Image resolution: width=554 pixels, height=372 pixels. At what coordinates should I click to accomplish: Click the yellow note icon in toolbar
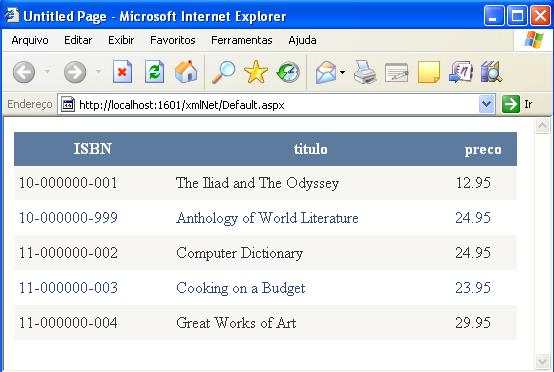(429, 72)
